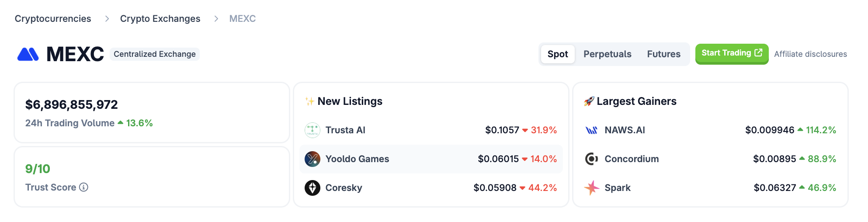Viewport: 868px width, 222px height.
Task: Click the Trusta AI coin icon
Action: pyautogui.click(x=312, y=130)
